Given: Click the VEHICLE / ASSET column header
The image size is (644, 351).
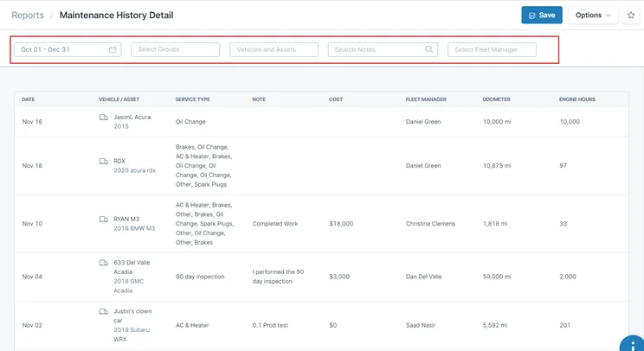Looking at the screenshot, I should pos(119,99).
